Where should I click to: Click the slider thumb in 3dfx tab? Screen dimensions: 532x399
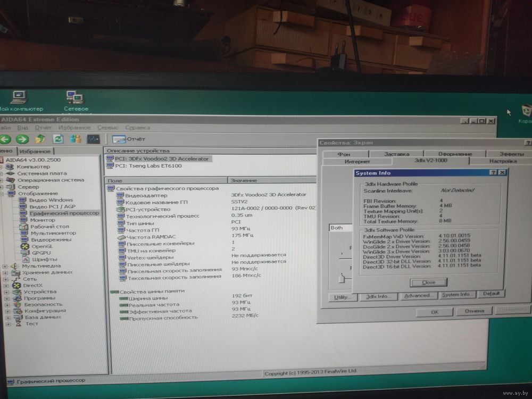click(x=342, y=279)
